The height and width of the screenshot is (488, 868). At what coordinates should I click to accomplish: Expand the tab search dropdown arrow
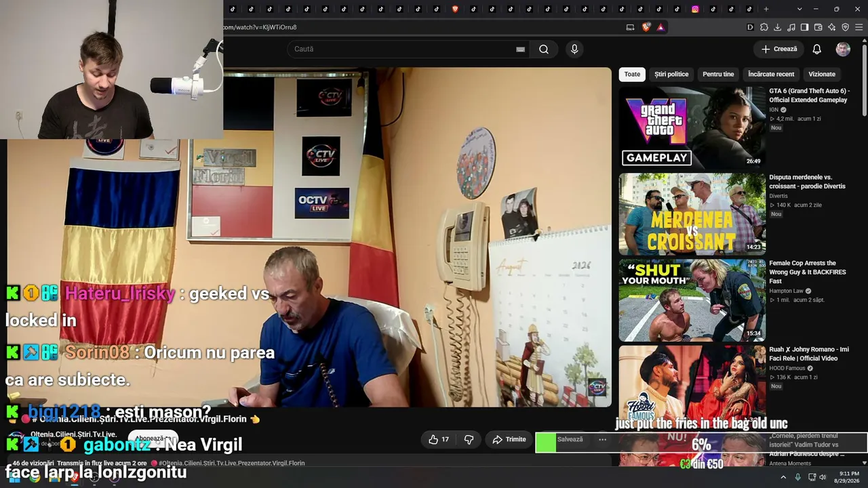click(x=800, y=9)
